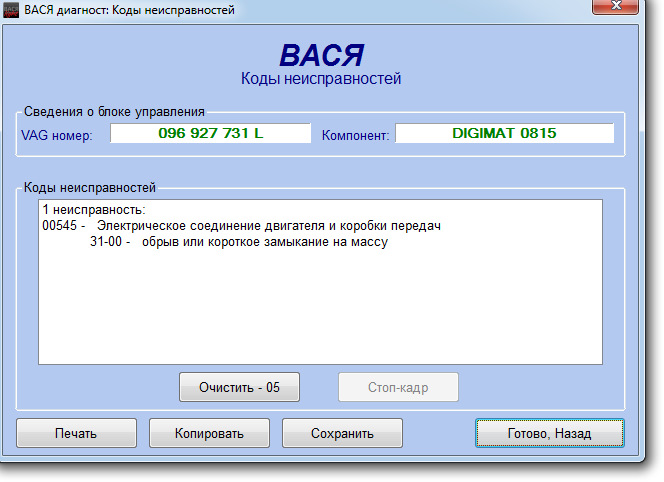Click the VAG номер field 096 927 731 L
Image resolution: width=664 pixels, height=482 pixels.
pyautogui.click(x=210, y=133)
